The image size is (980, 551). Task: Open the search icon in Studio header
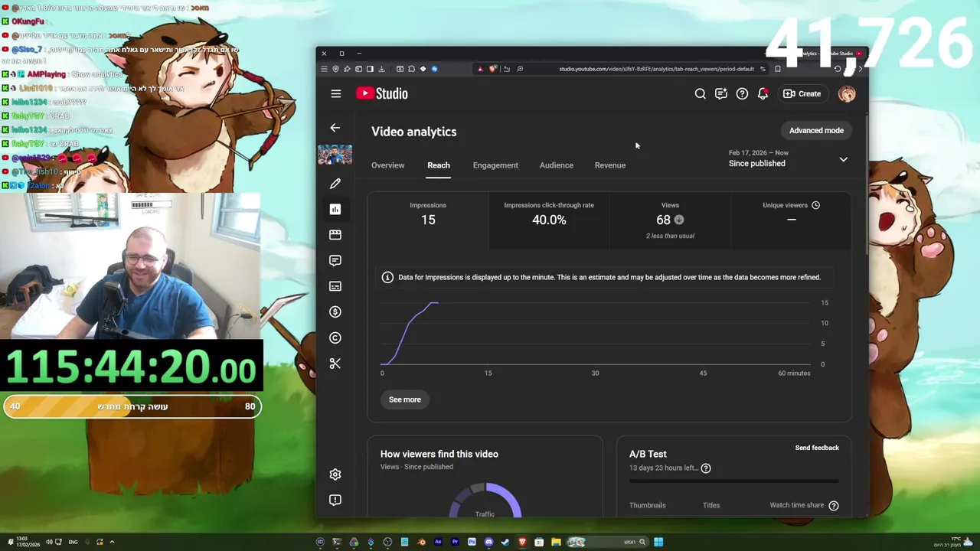point(700,93)
